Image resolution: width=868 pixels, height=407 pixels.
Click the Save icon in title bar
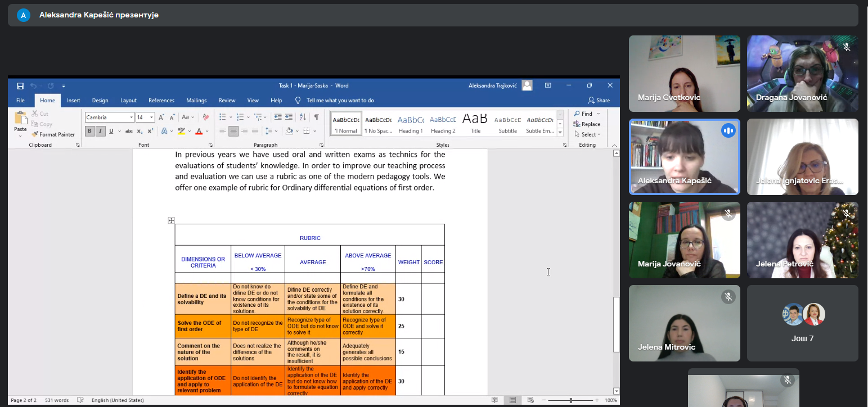(x=20, y=86)
